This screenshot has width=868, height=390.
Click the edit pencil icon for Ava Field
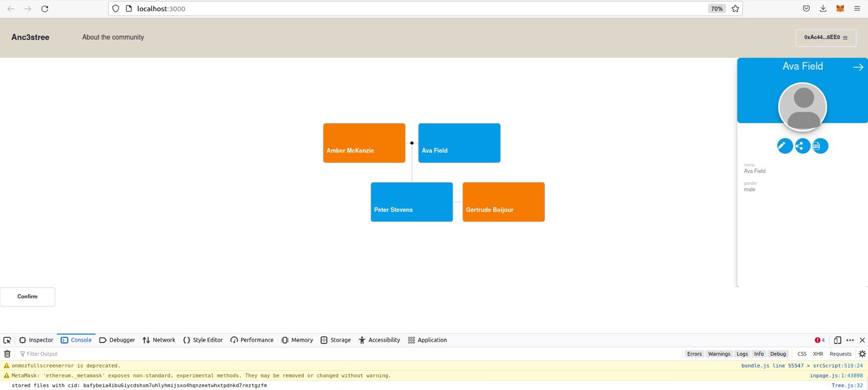[784, 146]
